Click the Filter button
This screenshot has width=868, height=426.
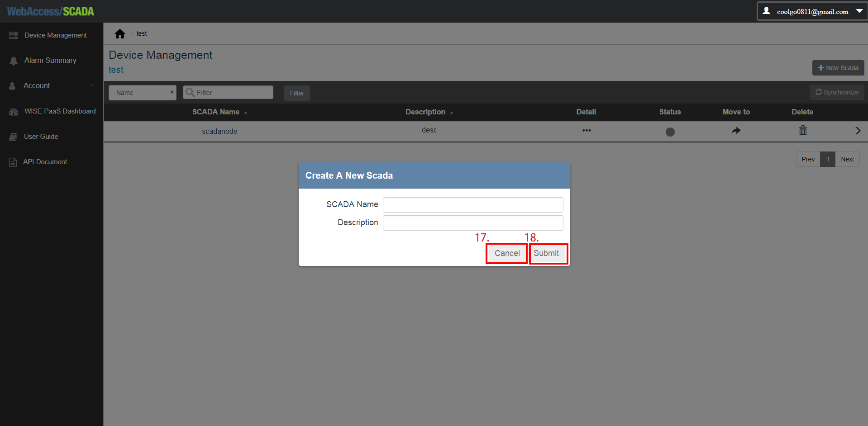point(297,93)
